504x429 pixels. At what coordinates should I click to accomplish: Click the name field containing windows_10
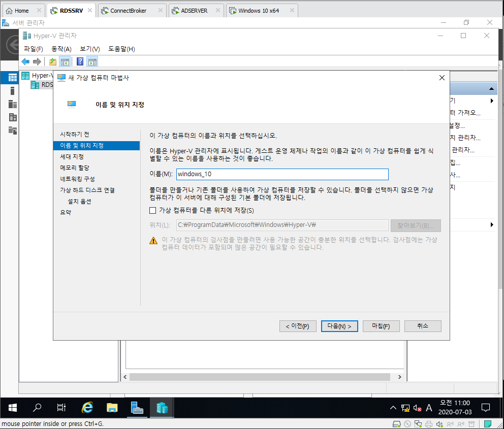pos(282,174)
